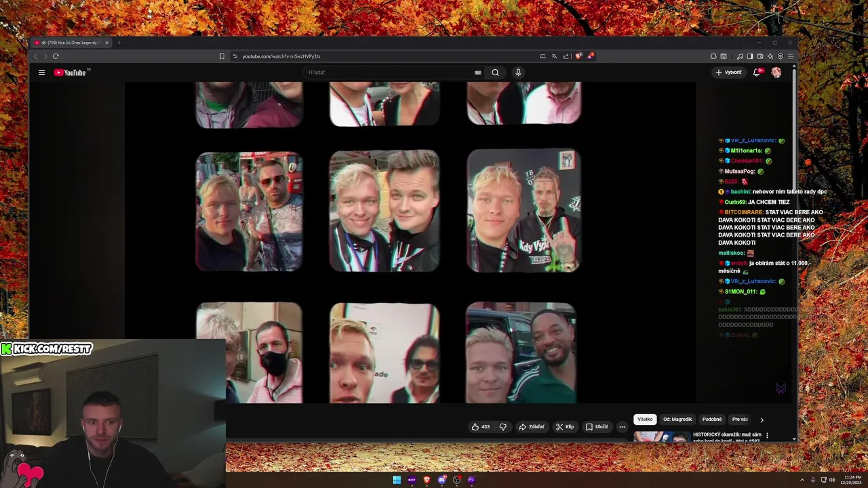Open the OBS Studio taskbar icon

pyautogui.click(x=456, y=480)
